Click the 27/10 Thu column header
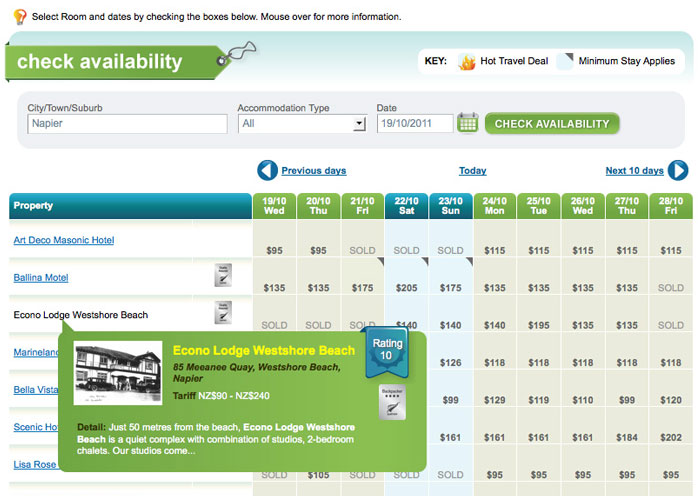700x496 pixels. (627, 206)
